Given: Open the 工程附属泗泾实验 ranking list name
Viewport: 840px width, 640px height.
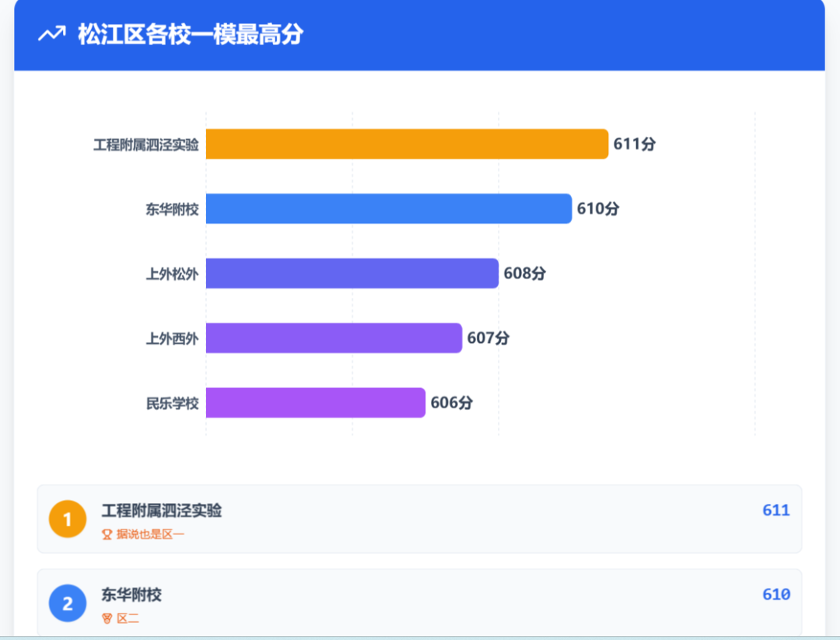Looking at the screenshot, I should point(162,510).
